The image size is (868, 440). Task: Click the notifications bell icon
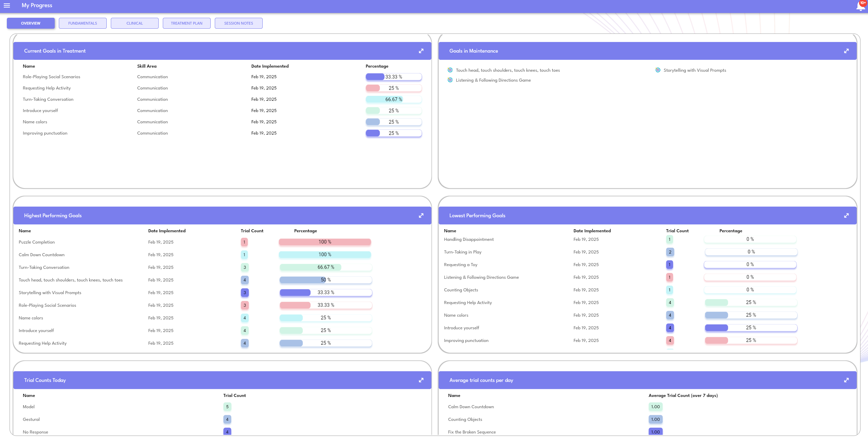860,5
